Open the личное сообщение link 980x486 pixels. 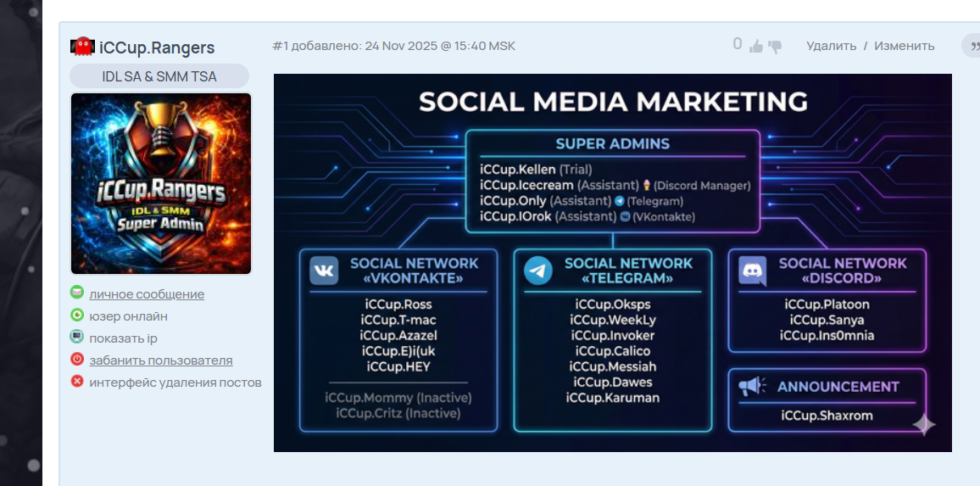click(x=147, y=294)
